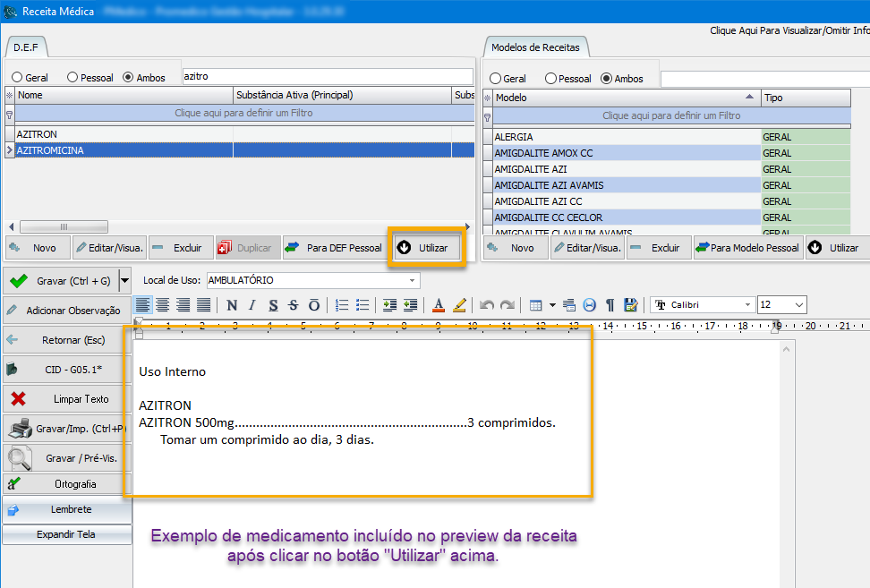
Task: Click the font color icon
Action: point(439,305)
